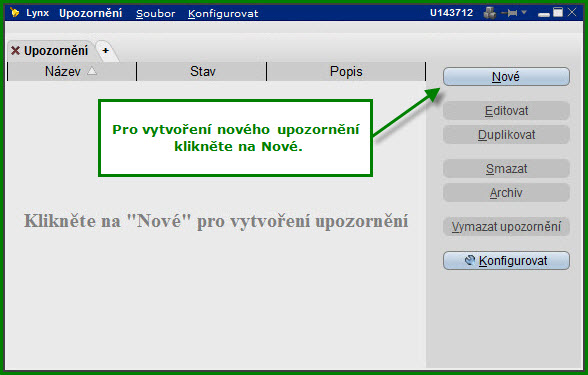Close the Upozornění tab
Screen dimensions: 588x375
coord(15,51)
